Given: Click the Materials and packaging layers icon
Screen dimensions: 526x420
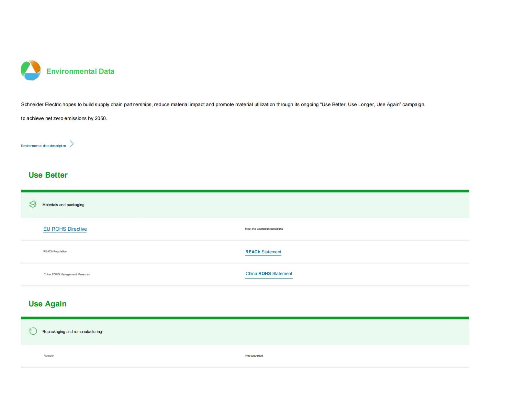Looking at the screenshot, I should (x=33, y=204).
